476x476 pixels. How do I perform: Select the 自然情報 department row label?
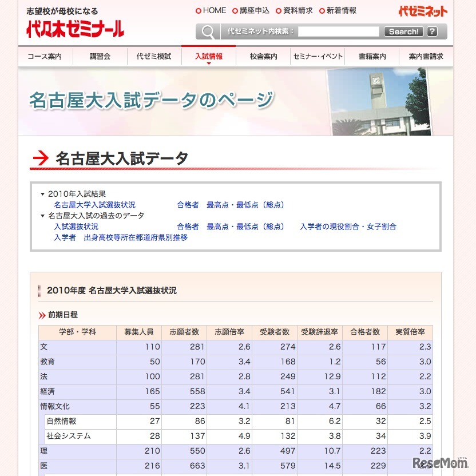pos(61,421)
